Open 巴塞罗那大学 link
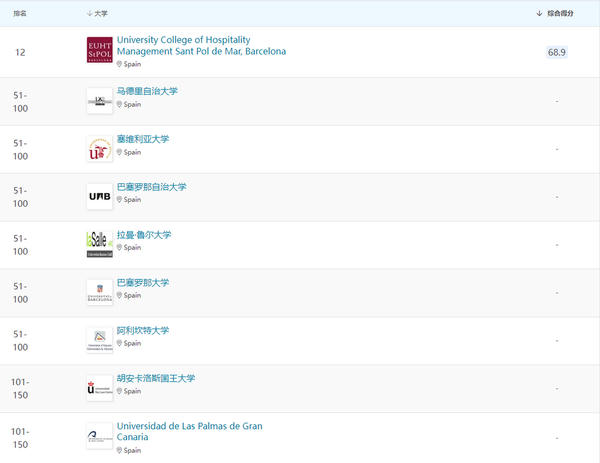The image size is (600, 463). pyautogui.click(x=143, y=282)
